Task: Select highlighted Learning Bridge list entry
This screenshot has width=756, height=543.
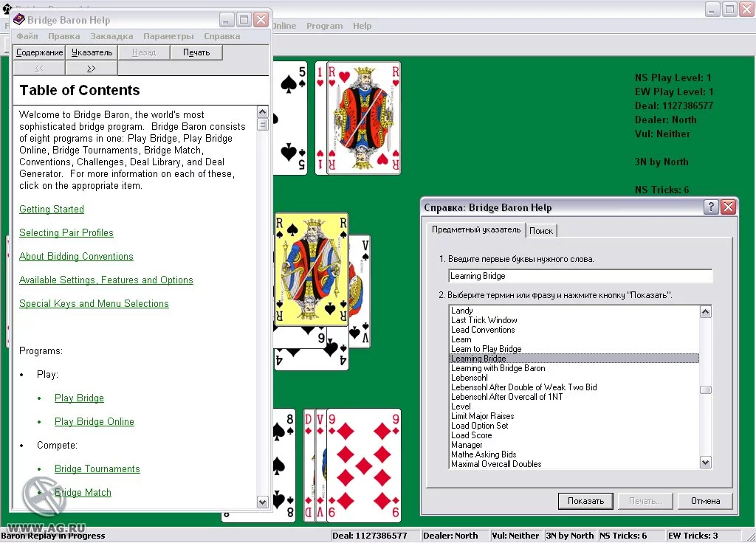Action: tap(574, 359)
